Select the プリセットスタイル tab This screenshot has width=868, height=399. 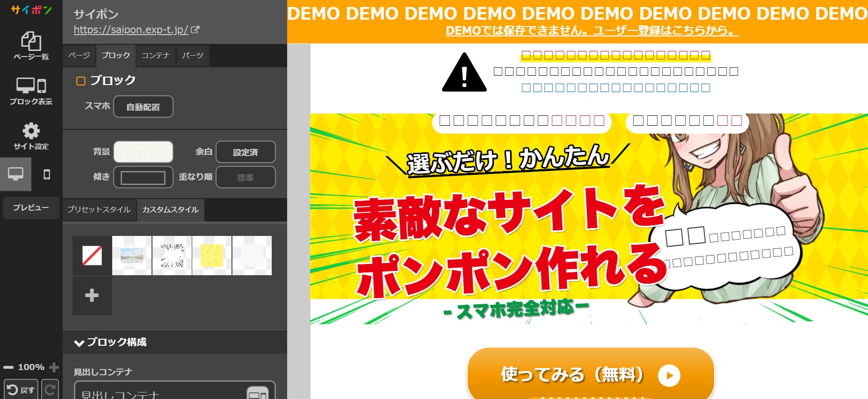(x=99, y=209)
